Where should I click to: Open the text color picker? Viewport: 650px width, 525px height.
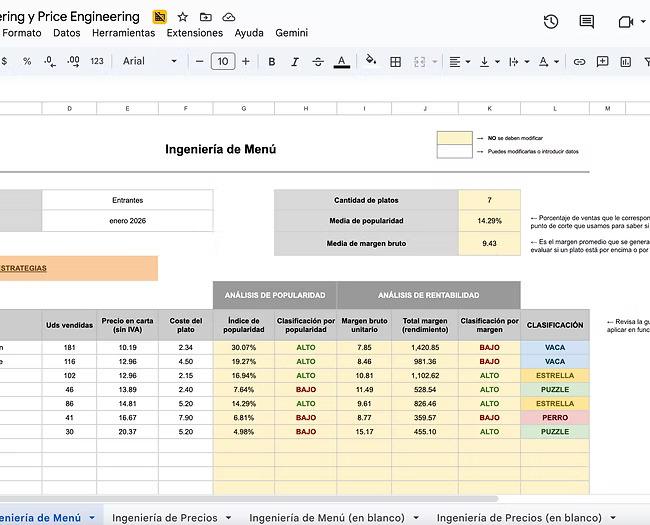(342, 61)
